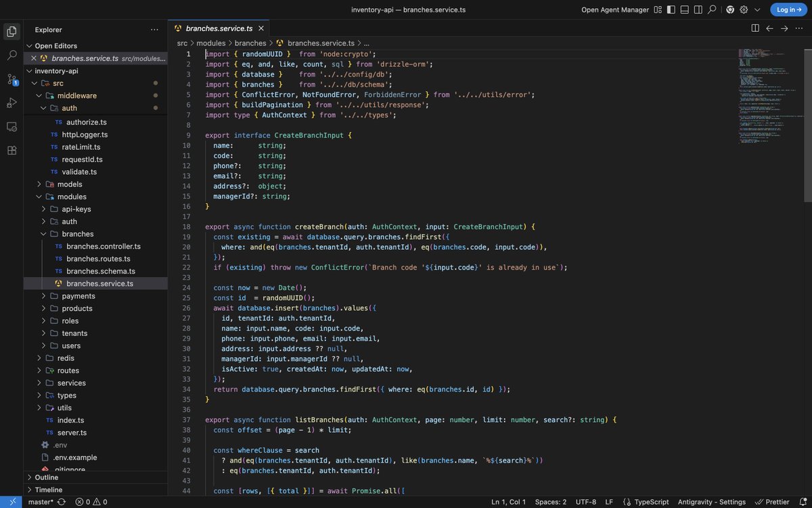The height and width of the screenshot is (508, 812).
Task: Split the editor to the right
Action: point(755,28)
